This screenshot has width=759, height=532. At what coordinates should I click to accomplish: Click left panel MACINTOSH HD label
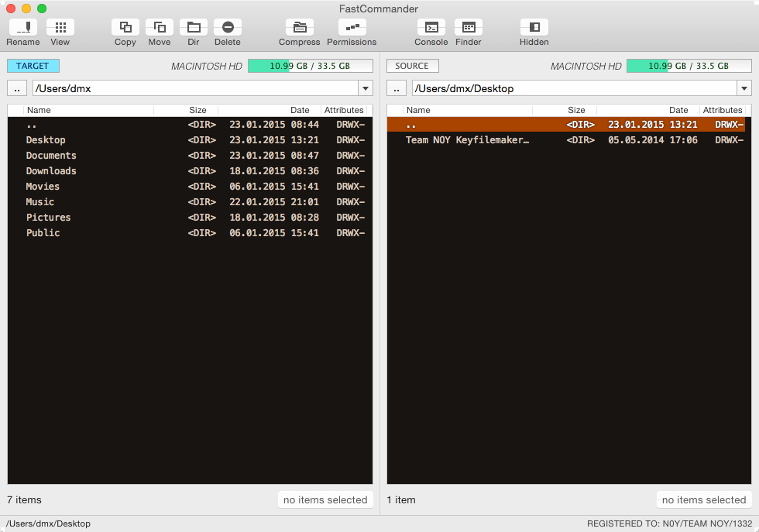(207, 67)
